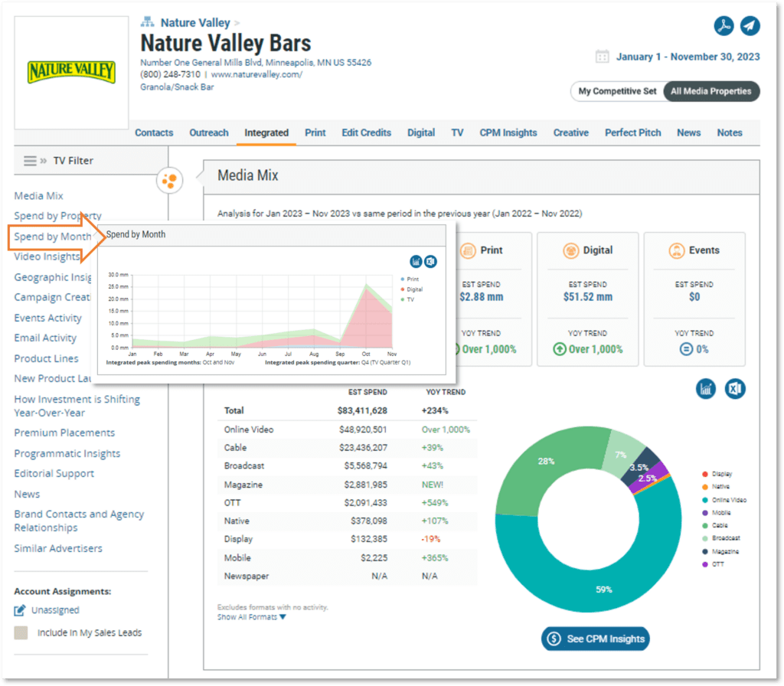Open the Perfect Pitch tab
784x686 pixels.
[632, 132]
